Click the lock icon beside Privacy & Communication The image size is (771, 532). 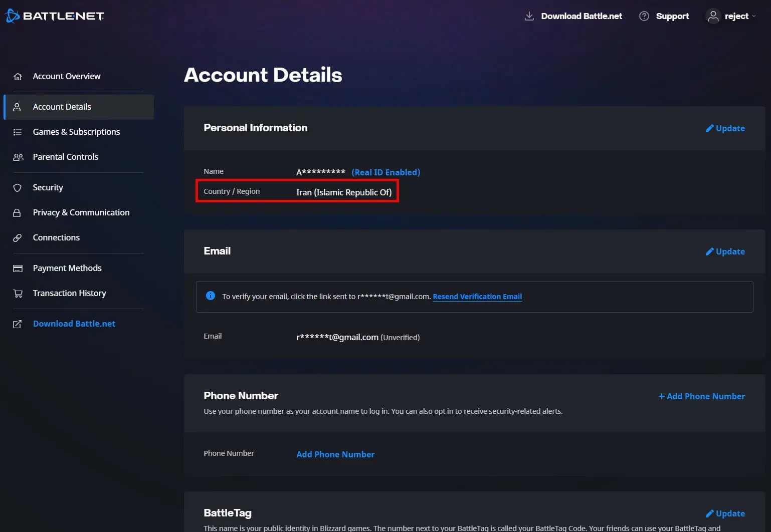(x=17, y=213)
